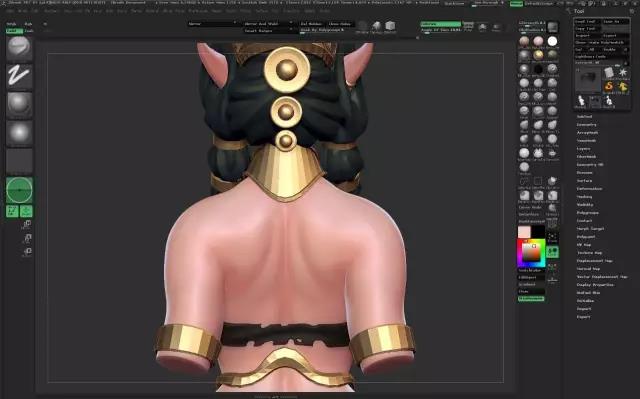Toggle right green mode button under gizmo

27,211
